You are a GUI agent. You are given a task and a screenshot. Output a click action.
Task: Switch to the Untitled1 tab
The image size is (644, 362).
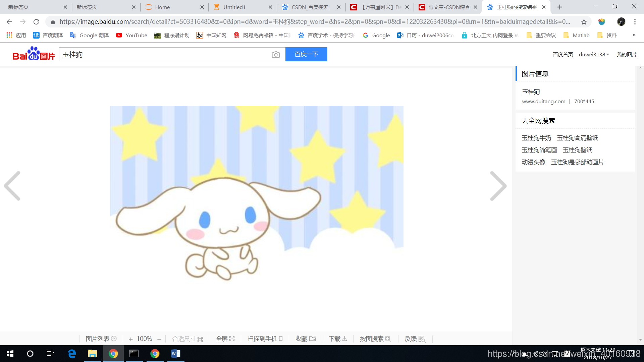(x=243, y=7)
